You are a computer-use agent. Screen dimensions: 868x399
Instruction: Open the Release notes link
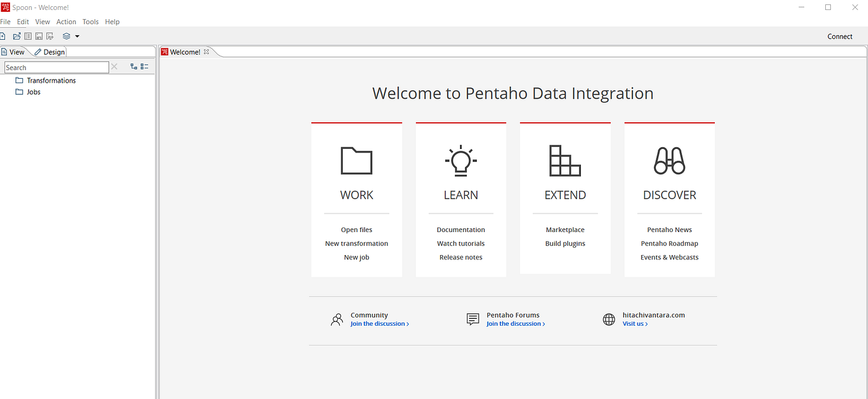point(461,257)
